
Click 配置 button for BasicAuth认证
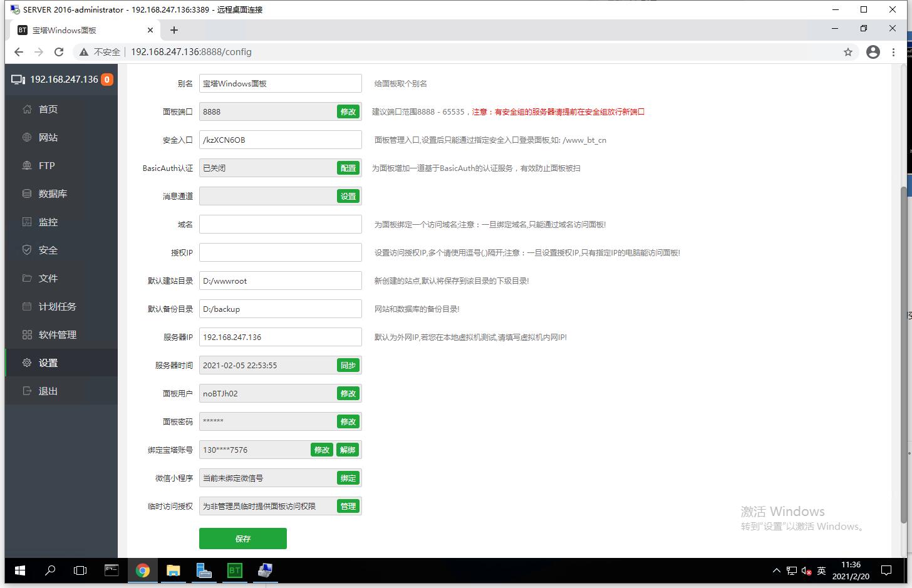(348, 168)
